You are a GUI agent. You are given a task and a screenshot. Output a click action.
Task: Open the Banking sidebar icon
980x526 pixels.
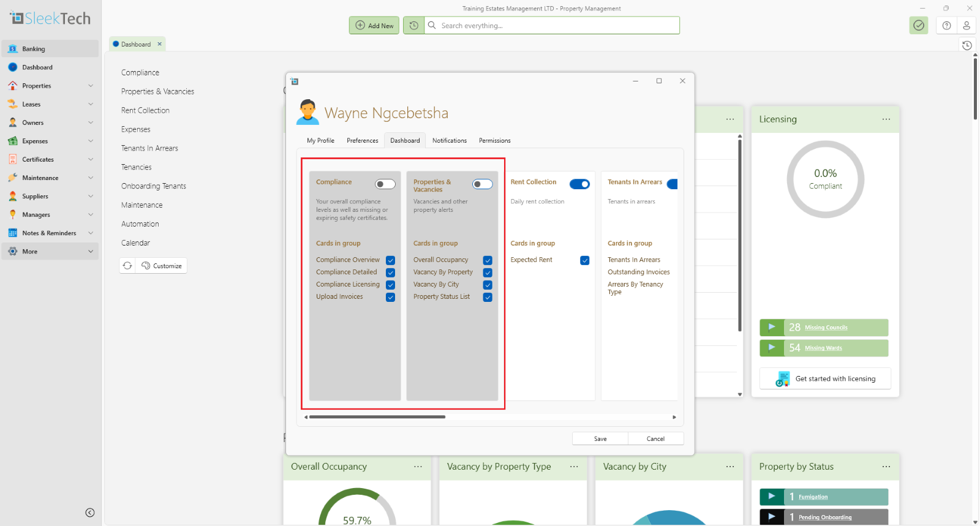[13, 49]
